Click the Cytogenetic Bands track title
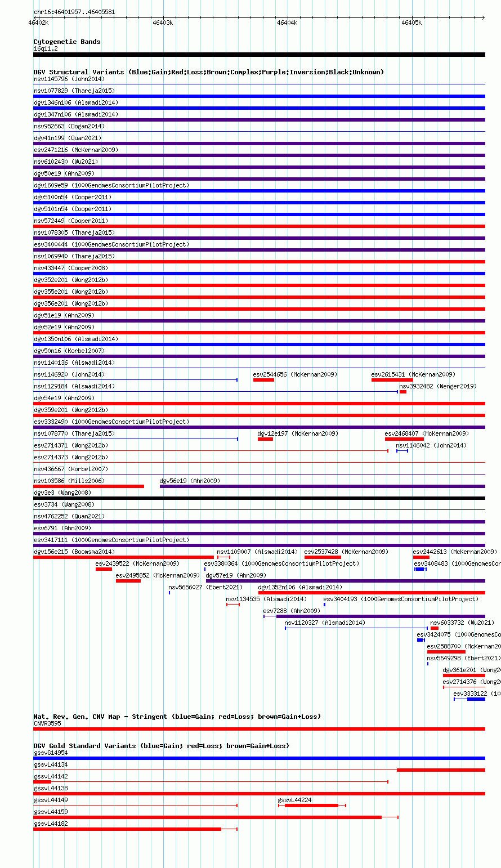This screenshot has height=868, width=501. point(66,42)
